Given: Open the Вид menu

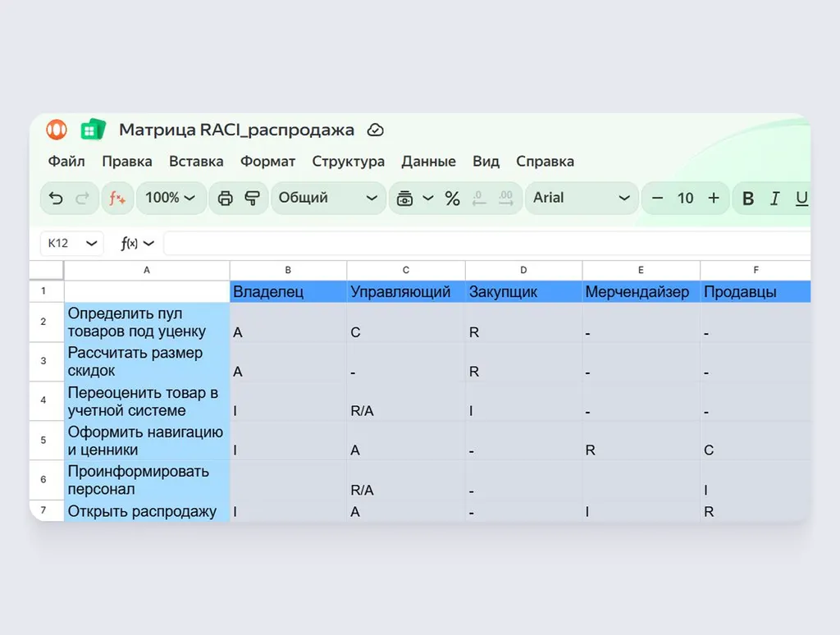Looking at the screenshot, I should 486,162.
